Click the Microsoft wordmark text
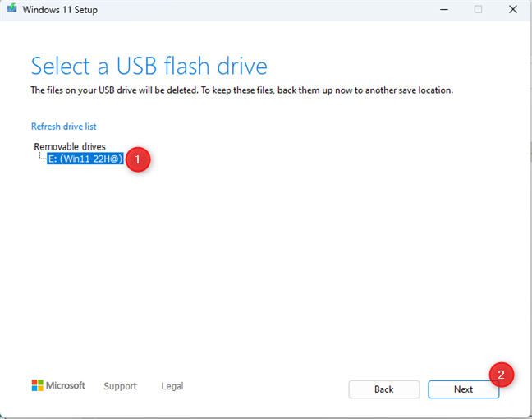The height and width of the screenshot is (419, 532). coord(66,385)
